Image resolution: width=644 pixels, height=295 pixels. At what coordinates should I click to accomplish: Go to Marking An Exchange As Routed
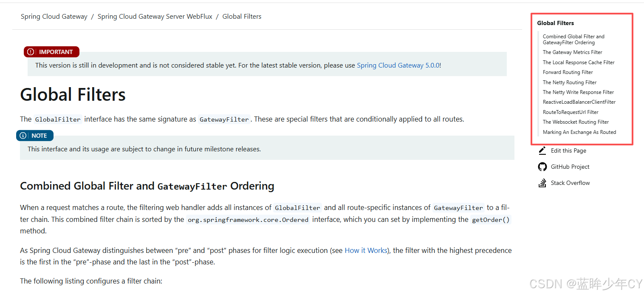[579, 132]
